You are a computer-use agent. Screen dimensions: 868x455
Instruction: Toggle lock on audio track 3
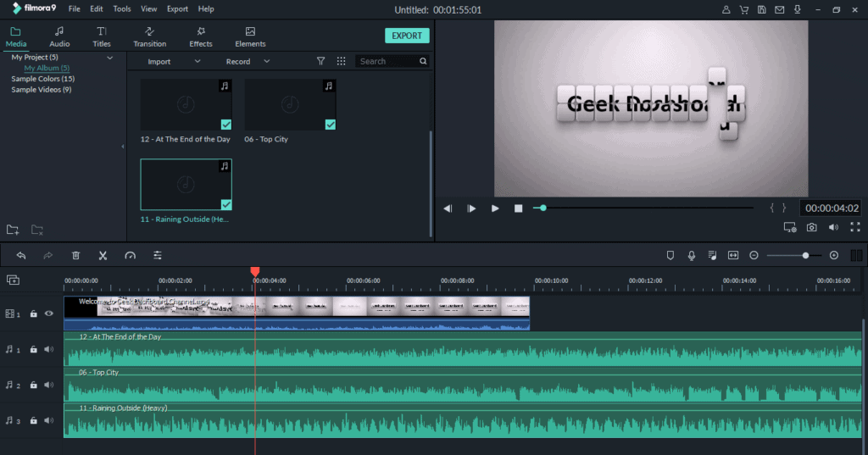click(33, 420)
